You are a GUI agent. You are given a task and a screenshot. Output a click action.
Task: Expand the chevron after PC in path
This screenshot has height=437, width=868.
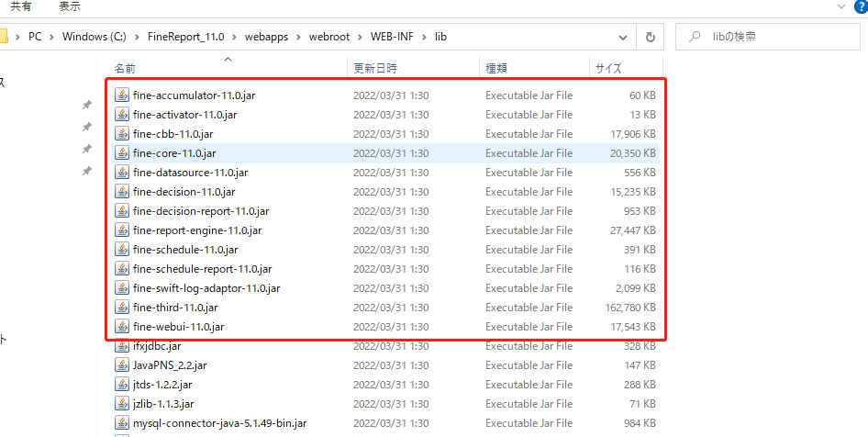(x=52, y=37)
